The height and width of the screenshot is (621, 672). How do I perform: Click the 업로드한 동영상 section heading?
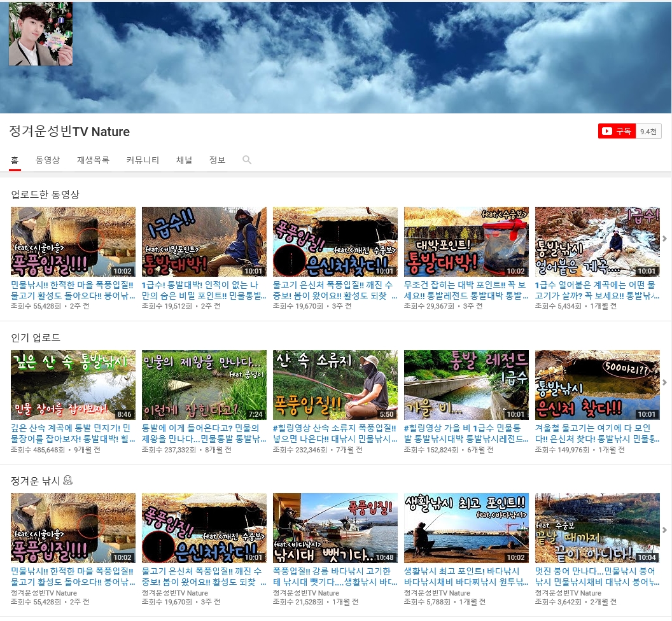click(45, 195)
